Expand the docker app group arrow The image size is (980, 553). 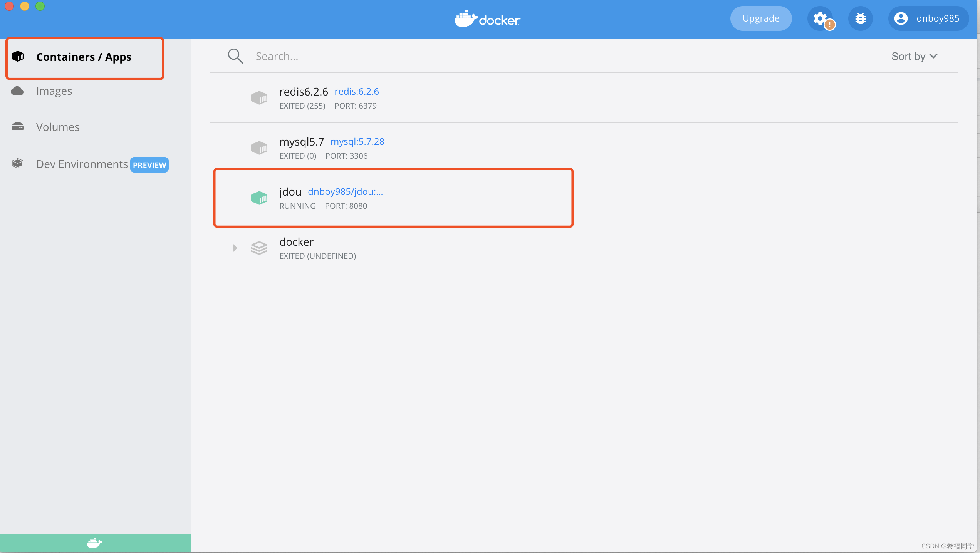point(235,248)
